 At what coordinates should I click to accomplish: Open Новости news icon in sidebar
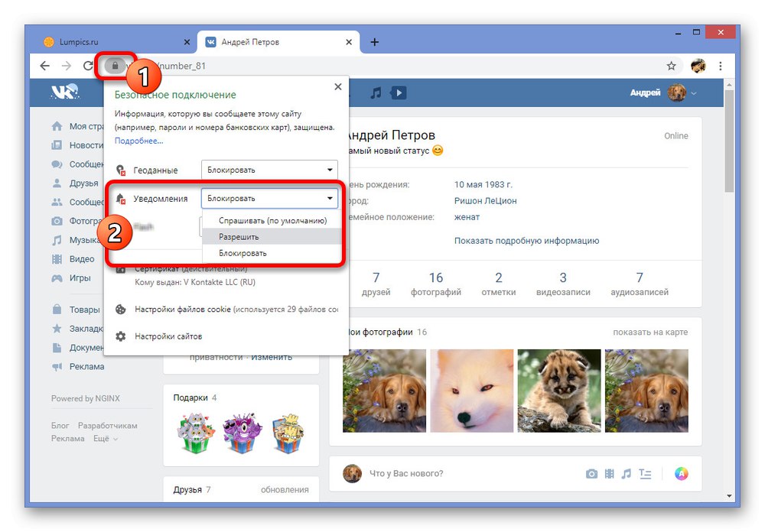pos(57,145)
